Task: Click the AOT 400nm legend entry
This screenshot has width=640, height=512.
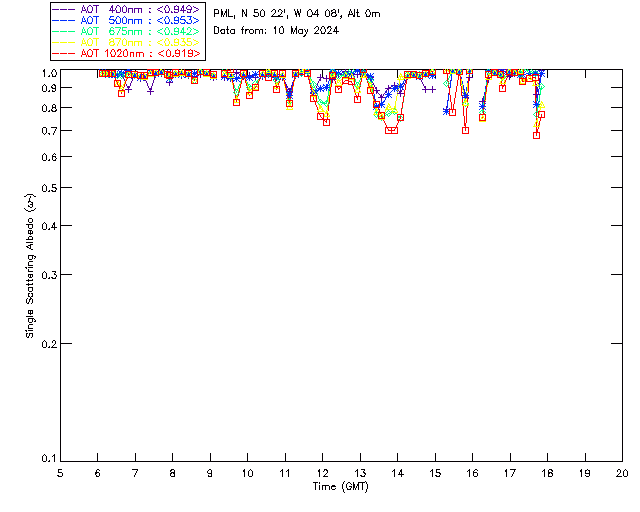Action: (x=127, y=9)
